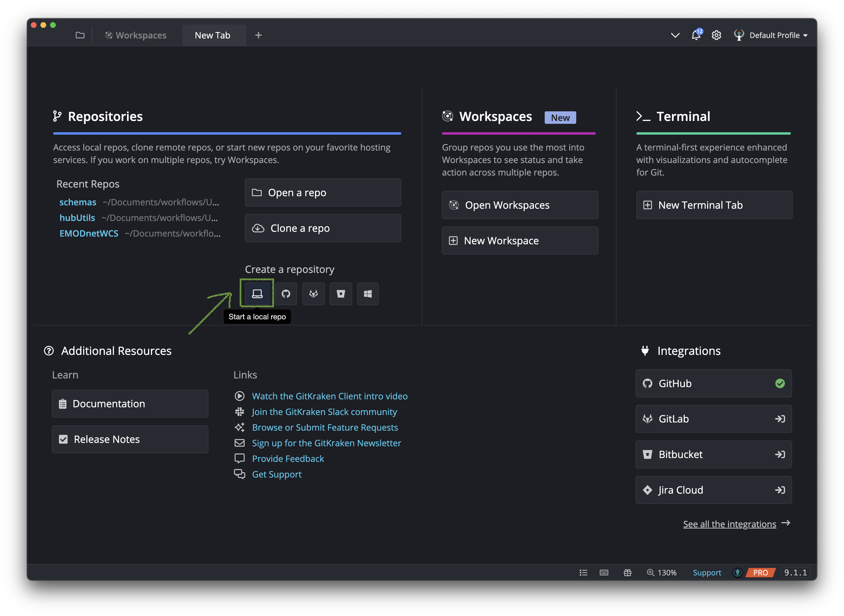Image resolution: width=844 pixels, height=616 pixels.
Task: Click the folder icon in the tab bar
Action: (x=80, y=35)
